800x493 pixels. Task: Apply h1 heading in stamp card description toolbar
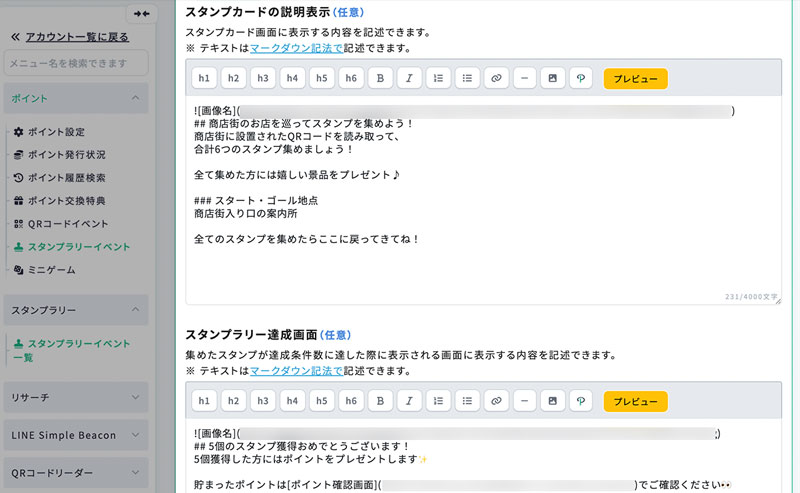tap(204, 78)
